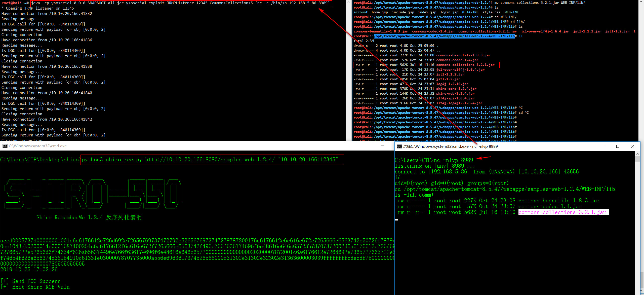The height and width of the screenshot is (295, 644).
Task: Click the 'listening on [any] 8989' line
Action: (435, 166)
